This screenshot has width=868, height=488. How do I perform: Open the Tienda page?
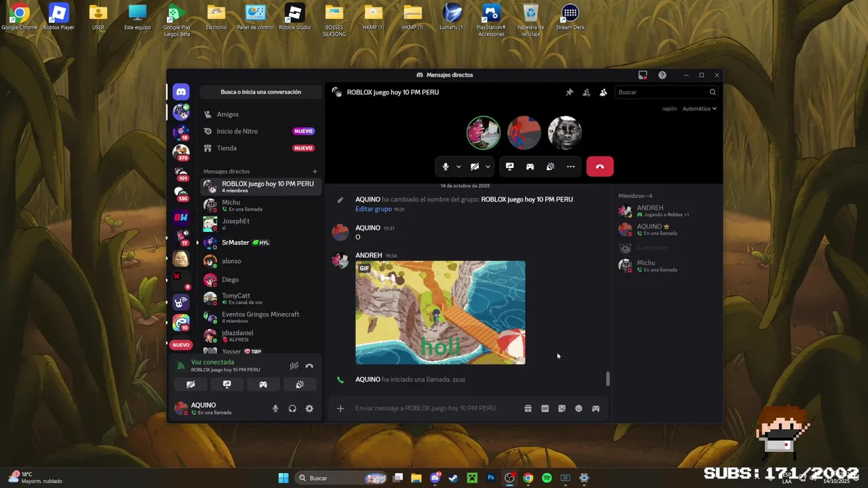pyautogui.click(x=260, y=148)
